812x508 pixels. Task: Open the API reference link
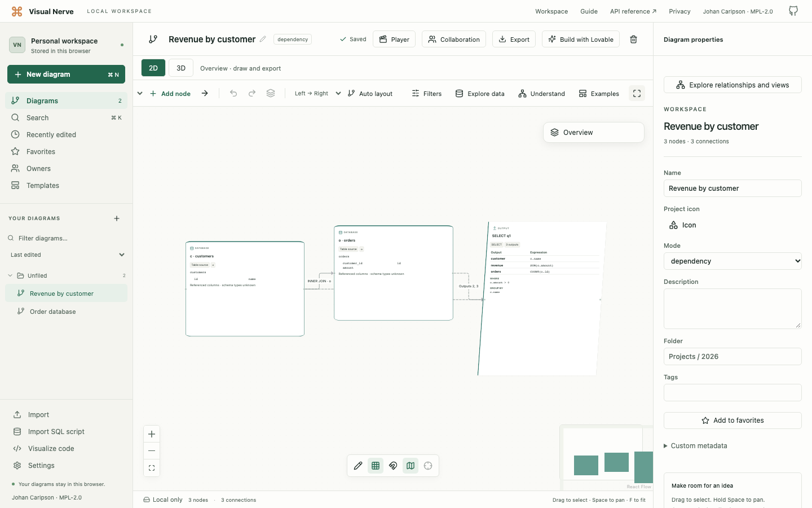click(x=633, y=11)
